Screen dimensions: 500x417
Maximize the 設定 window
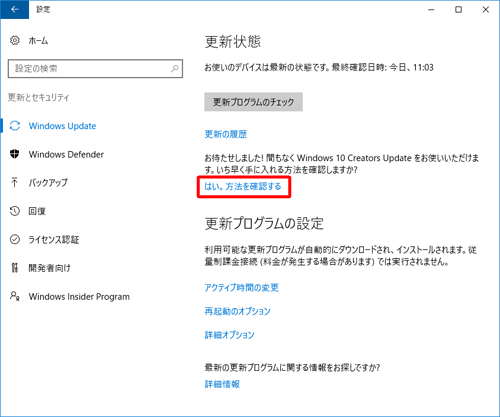[459, 9]
